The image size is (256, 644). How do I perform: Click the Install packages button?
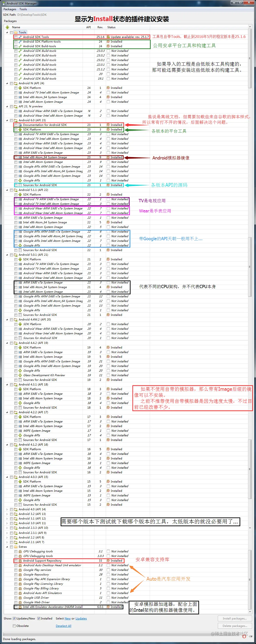[235, 619]
